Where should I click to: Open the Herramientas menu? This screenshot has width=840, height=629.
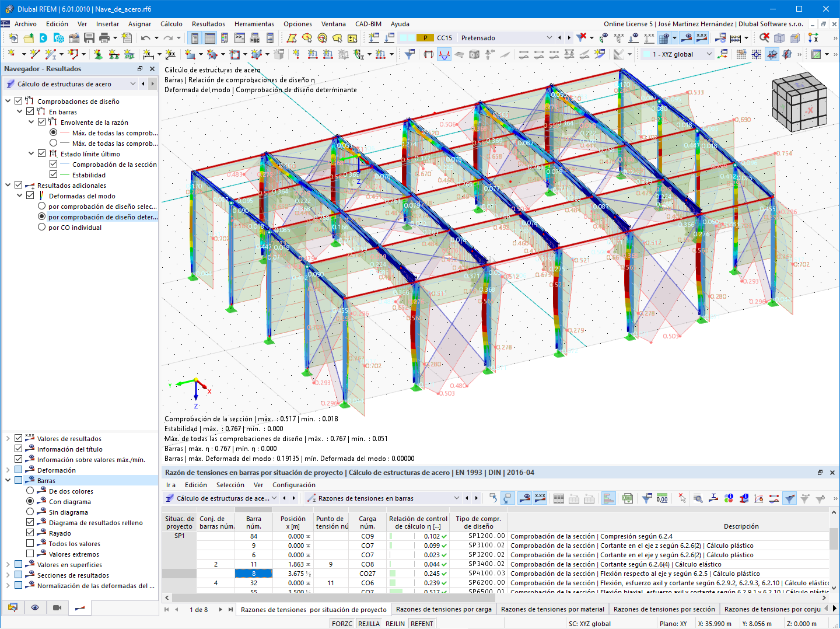(254, 24)
